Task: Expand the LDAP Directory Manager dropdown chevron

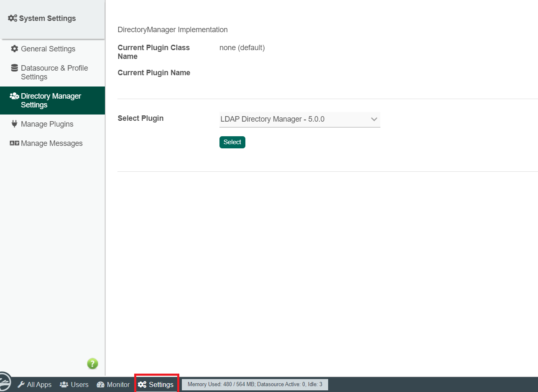Action: click(374, 120)
